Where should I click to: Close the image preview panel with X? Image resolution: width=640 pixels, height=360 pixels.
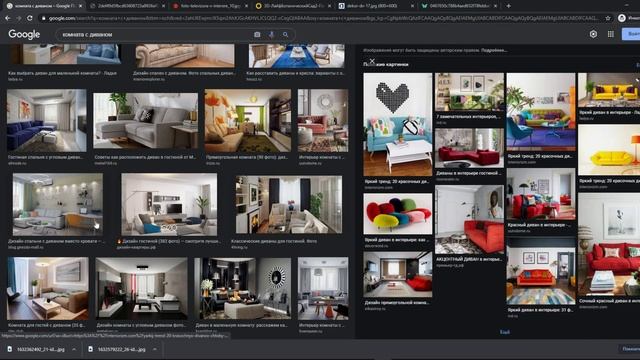372,61
